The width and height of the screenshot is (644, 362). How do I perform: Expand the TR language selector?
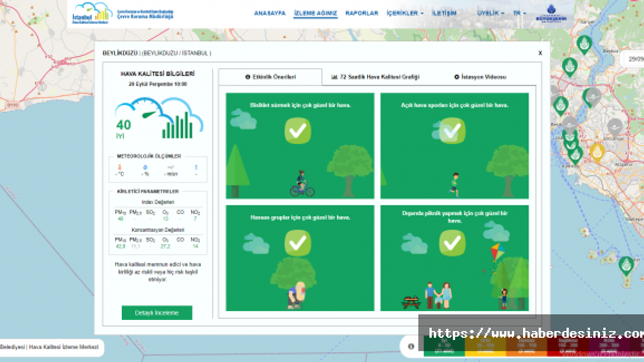pos(519,13)
